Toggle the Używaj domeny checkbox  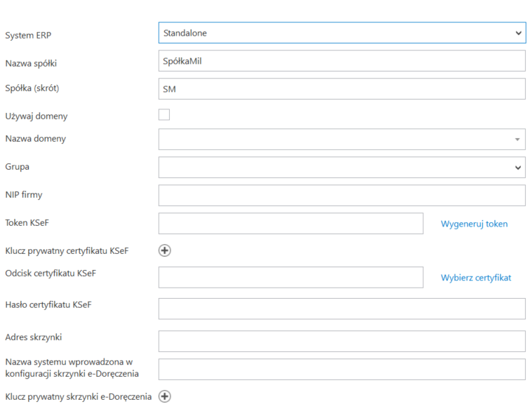pos(164,115)
